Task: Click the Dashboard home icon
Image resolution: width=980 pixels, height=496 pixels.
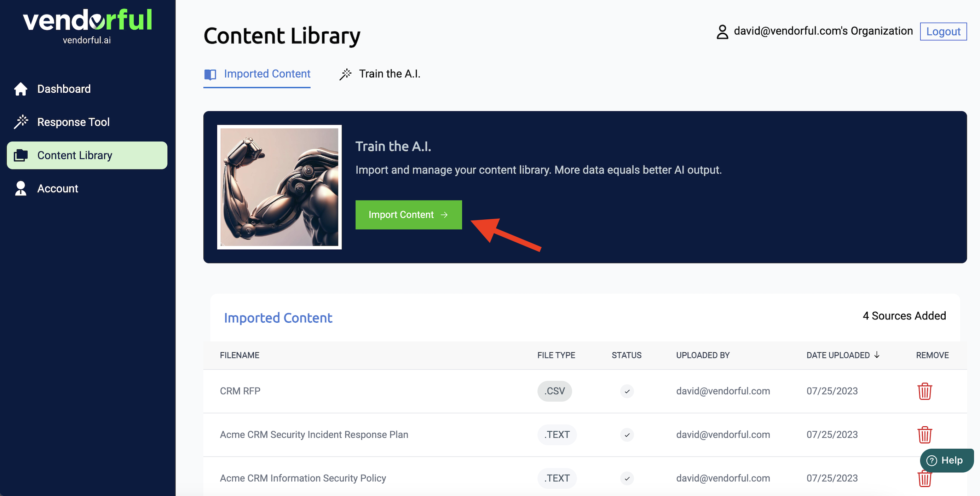Action: [21, 89]
